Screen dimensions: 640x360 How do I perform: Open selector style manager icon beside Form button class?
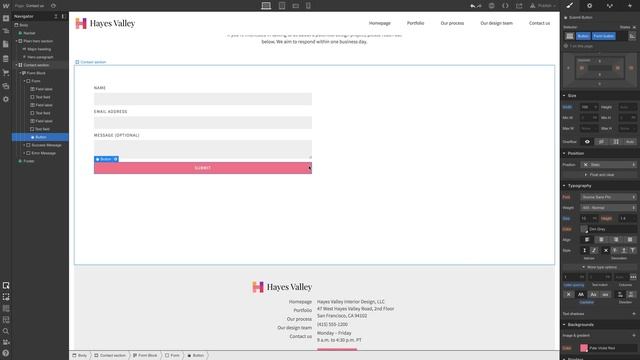[632, 36]
